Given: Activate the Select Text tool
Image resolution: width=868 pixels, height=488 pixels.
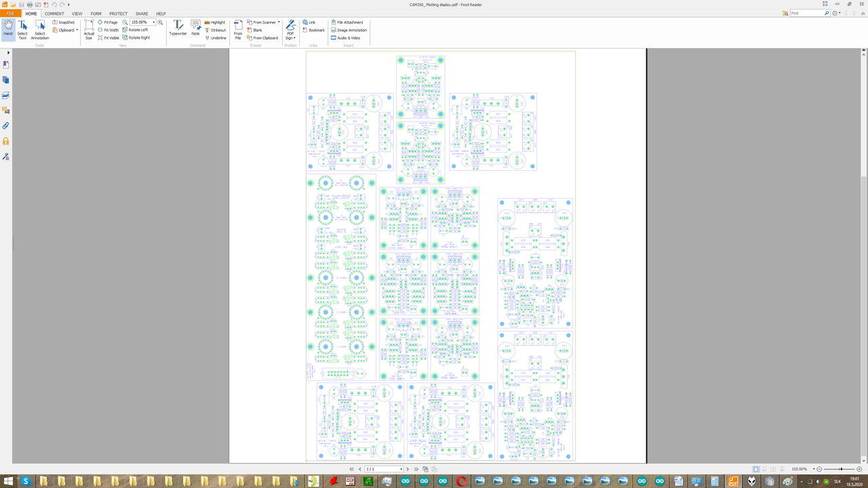Looking at the screenshot, I should click(22, 30).
